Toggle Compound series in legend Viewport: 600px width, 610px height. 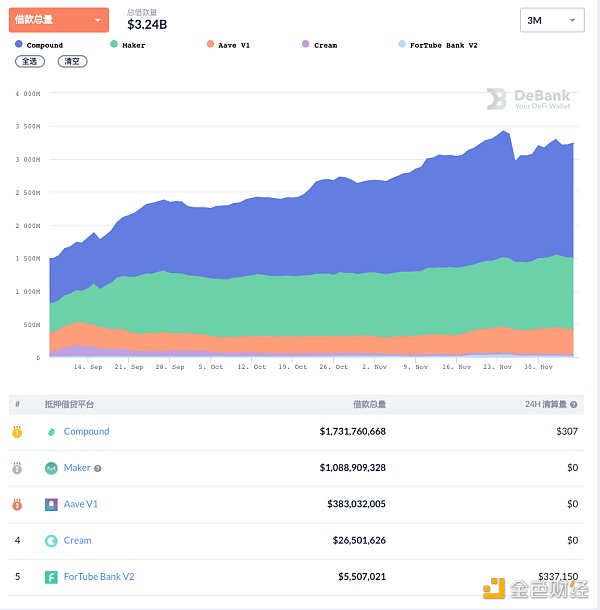pyautogui.click(x=39, y=45)
